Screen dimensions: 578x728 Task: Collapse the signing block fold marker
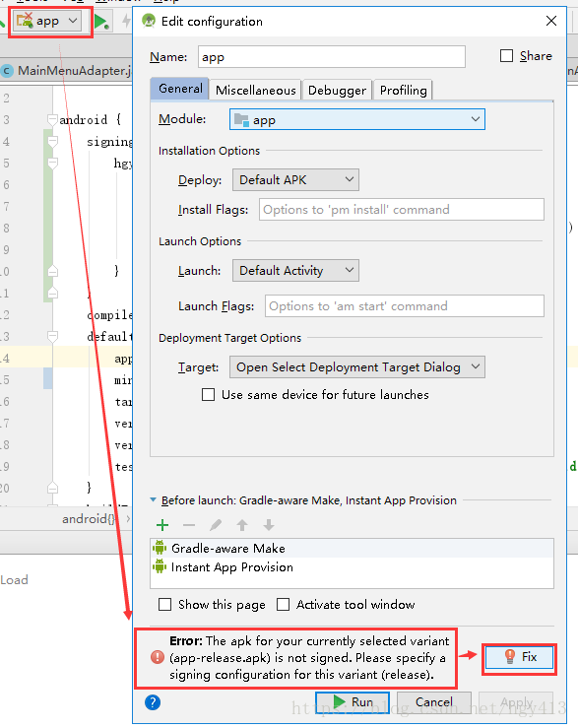pos(52,141)
